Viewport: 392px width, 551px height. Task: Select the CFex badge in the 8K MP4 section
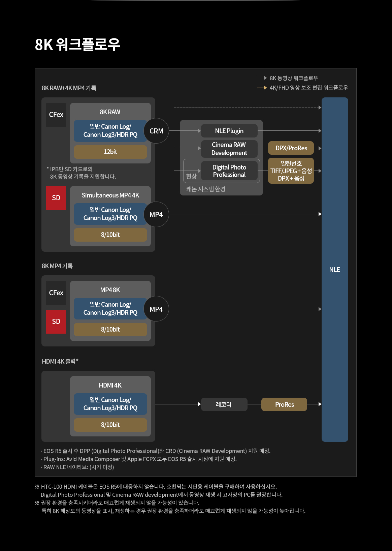(56, 293)
